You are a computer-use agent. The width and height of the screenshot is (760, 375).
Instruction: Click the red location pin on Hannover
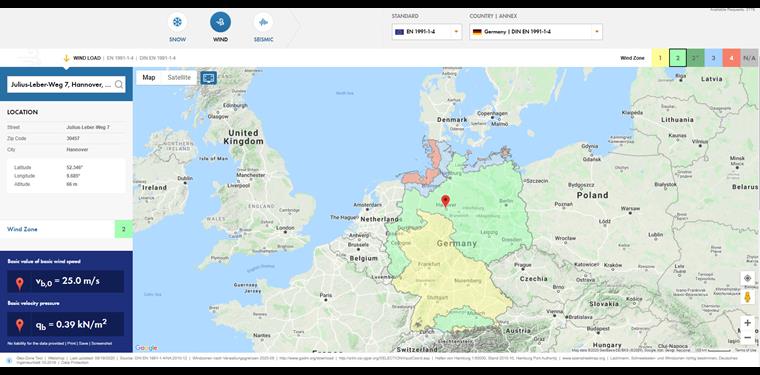point(445,201)
